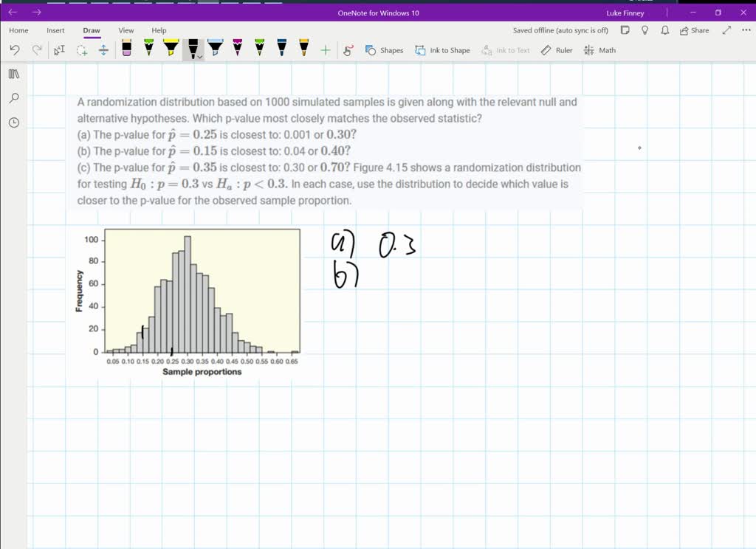Open the more options ellipsis menu
The width and height of the screenshot is (756, 549).
tap(745, 30)
